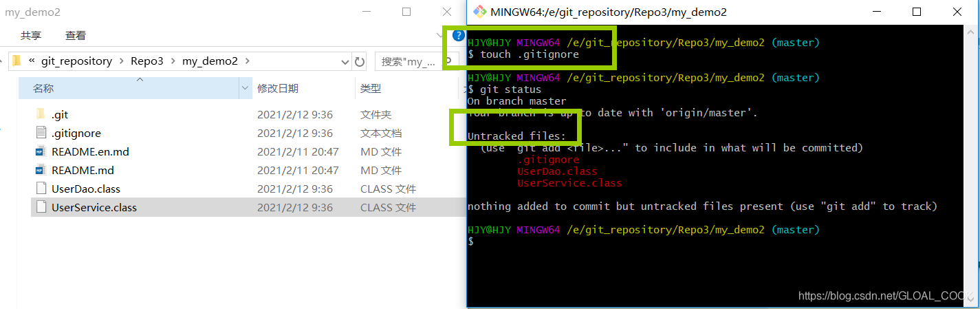
Task: Expand the chevron after Repo3 breadcrumb
Action: 173,61
